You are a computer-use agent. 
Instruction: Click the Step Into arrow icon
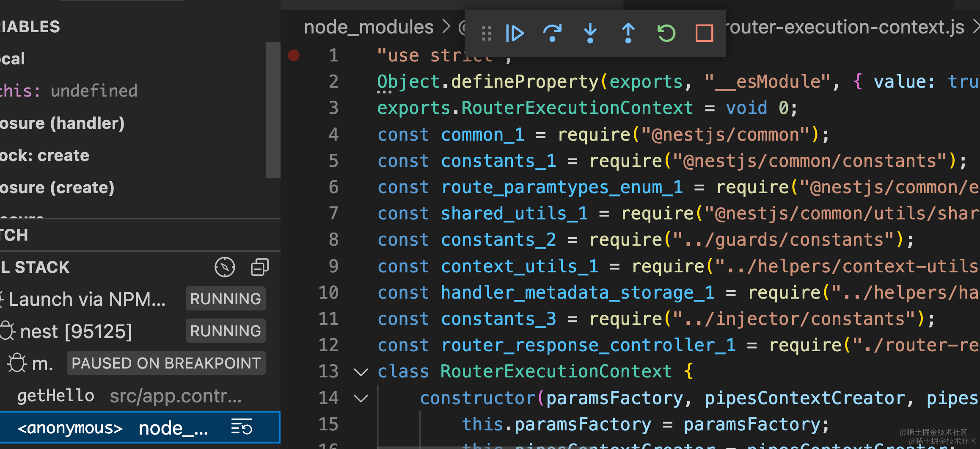coord(590,33)
